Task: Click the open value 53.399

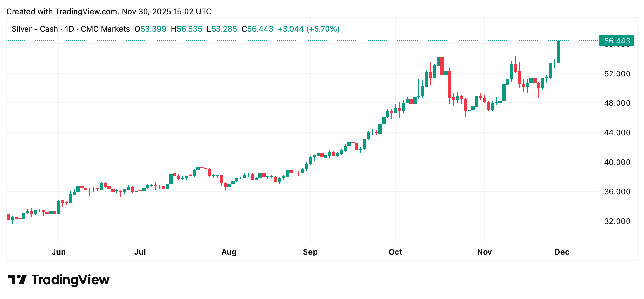Action: [153, 29]
